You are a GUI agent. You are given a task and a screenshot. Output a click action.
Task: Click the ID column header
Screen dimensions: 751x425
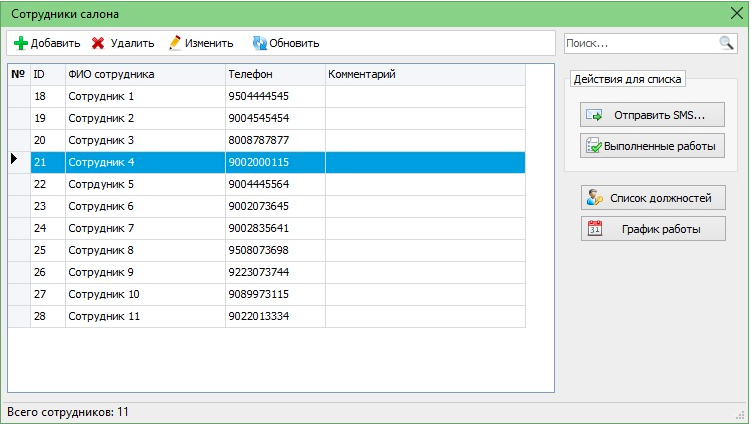point(47,74)
